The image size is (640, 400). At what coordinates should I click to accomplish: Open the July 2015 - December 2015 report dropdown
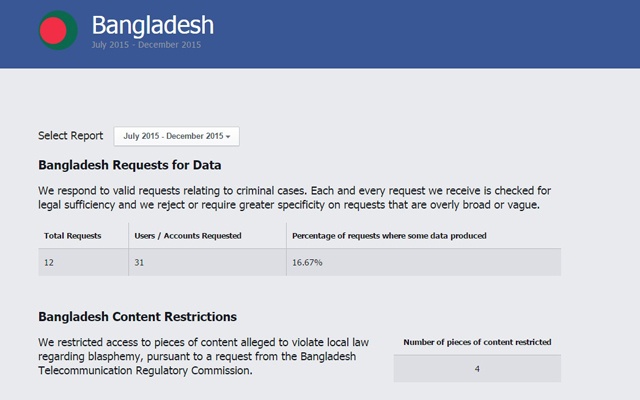[176, 136]
